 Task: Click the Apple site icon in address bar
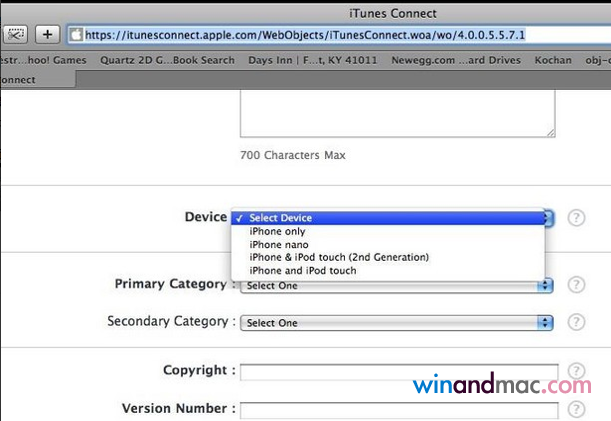[76, 35]
